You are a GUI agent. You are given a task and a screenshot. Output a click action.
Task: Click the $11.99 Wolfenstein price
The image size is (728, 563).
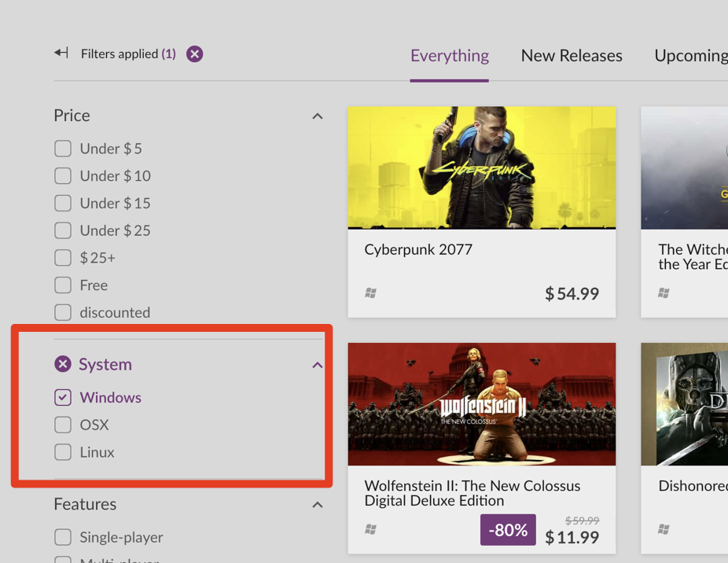[x=572, y=538]
